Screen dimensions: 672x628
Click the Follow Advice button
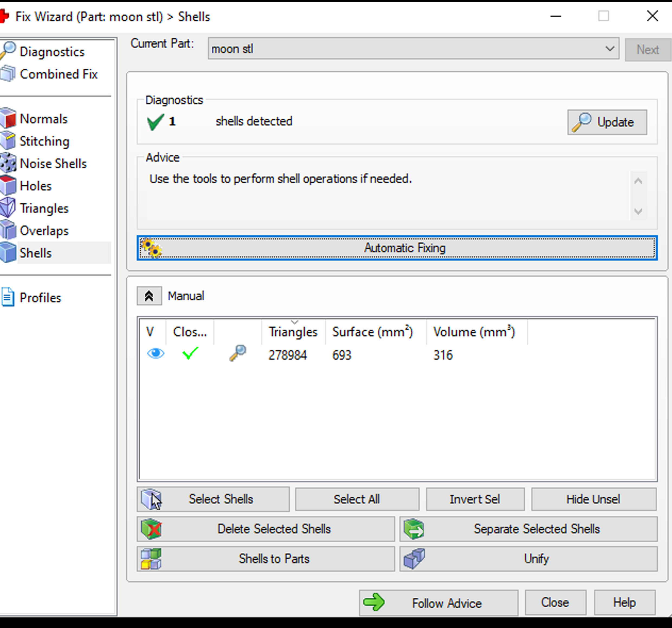click(x=438, y=603)
